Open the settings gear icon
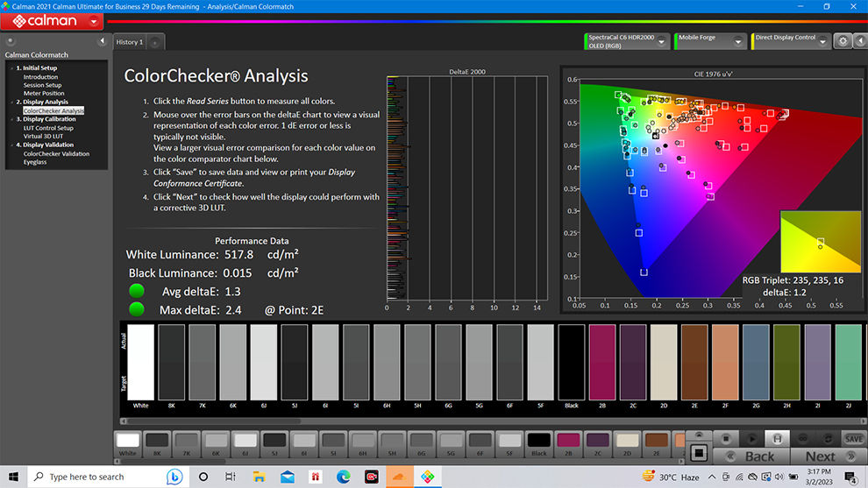The height and width of the screenshot is (488, 868). (843, 41)
